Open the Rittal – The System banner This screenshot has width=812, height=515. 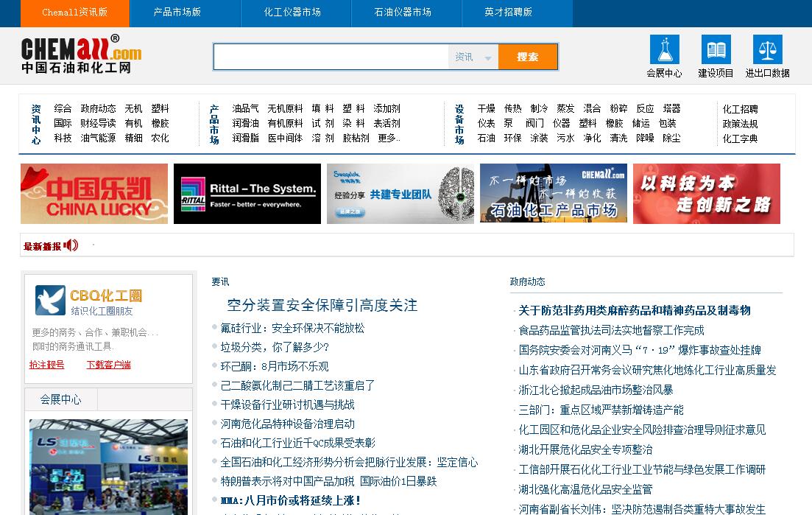[x=247, y=194]
